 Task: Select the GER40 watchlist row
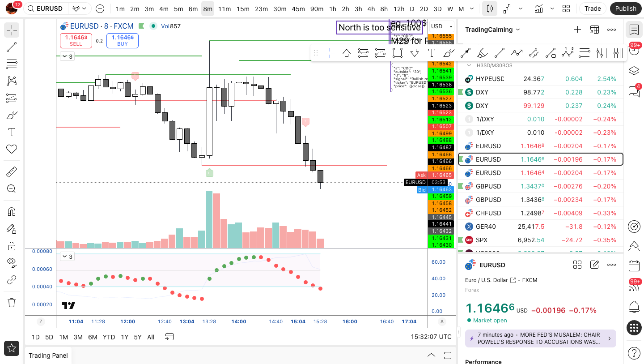coord(540,227)
